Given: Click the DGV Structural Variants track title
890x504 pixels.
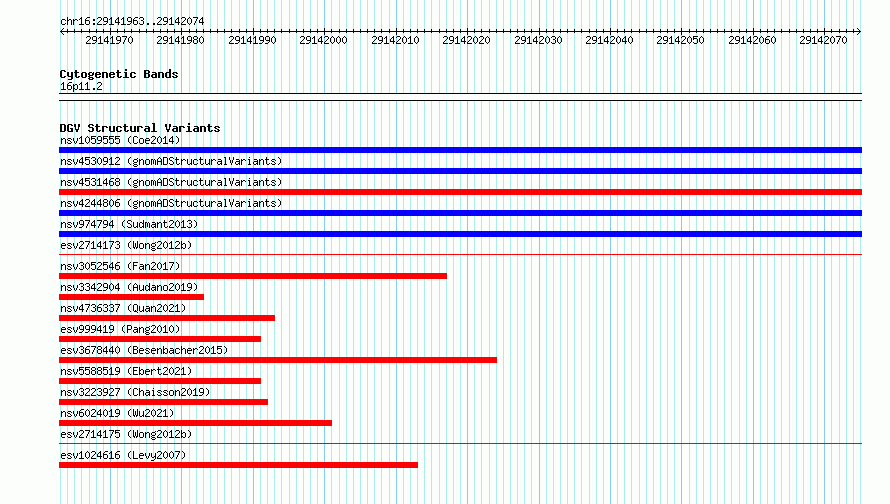Looking at the screenshot, I should tap(140, 128).
